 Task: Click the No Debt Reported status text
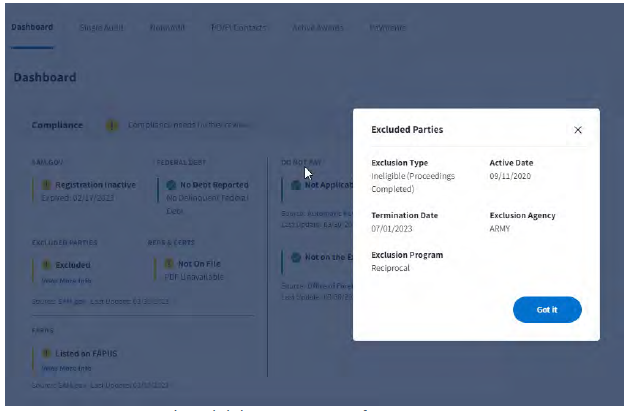coord(214,185)
